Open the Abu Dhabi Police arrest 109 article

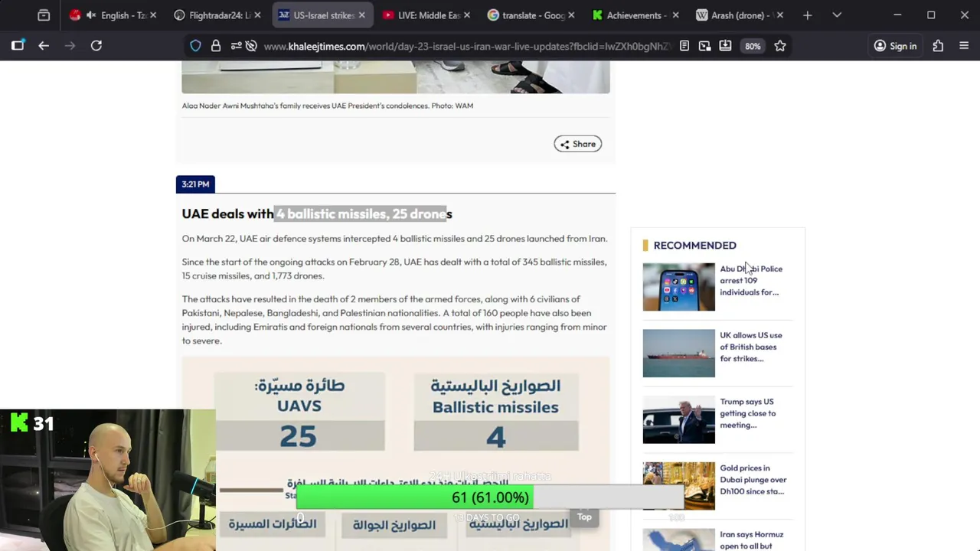click(x=751, y=280)
